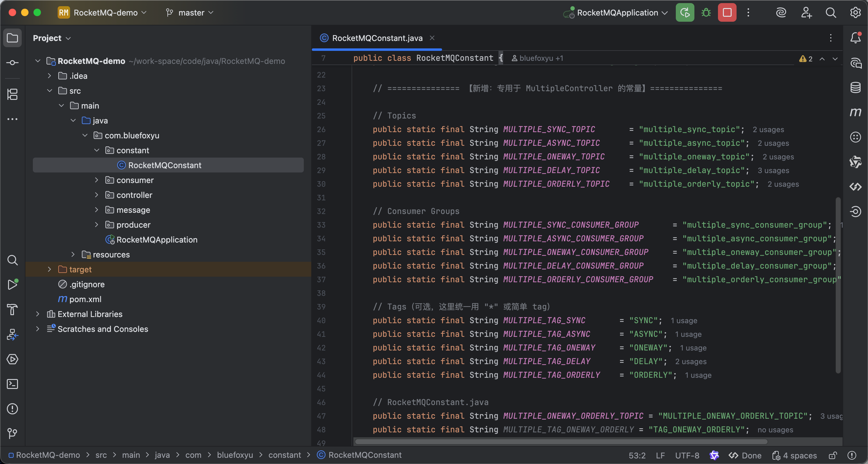Click the 4 spaces indent setting

point(799,456)
